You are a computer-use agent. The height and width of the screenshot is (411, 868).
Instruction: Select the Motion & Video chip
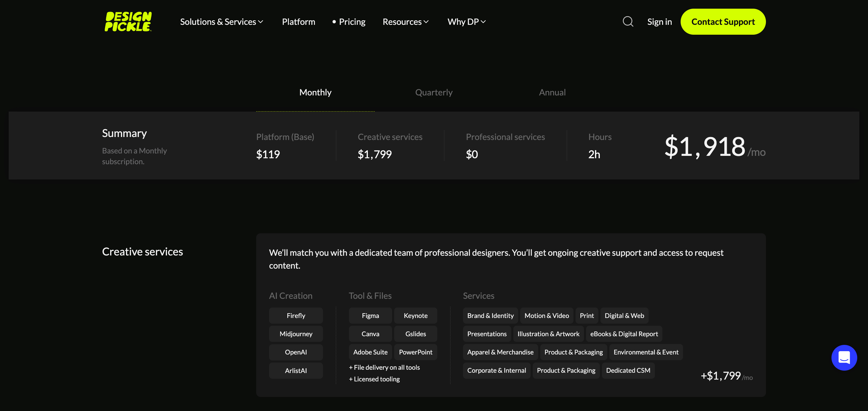point(546,315)
